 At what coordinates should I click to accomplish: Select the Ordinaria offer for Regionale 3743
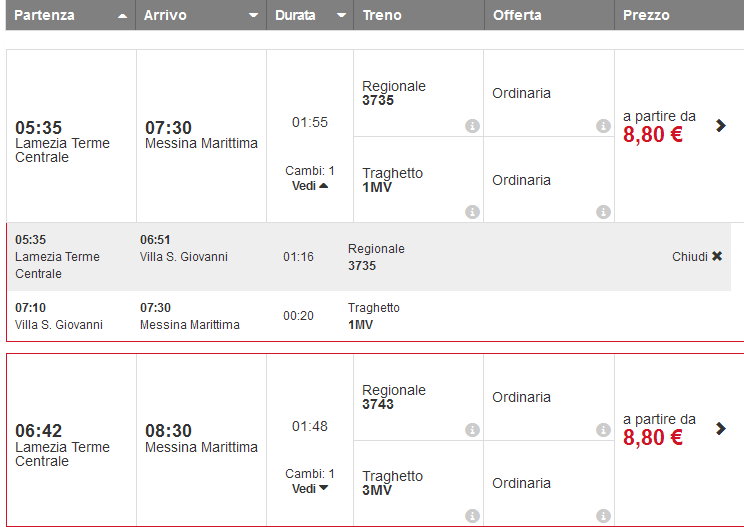(x=522, y=397)
